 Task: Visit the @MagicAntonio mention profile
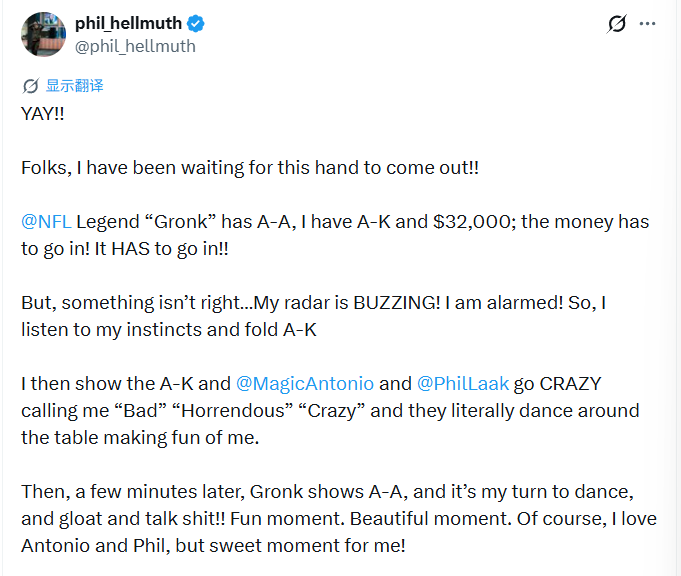pos(304,383)
